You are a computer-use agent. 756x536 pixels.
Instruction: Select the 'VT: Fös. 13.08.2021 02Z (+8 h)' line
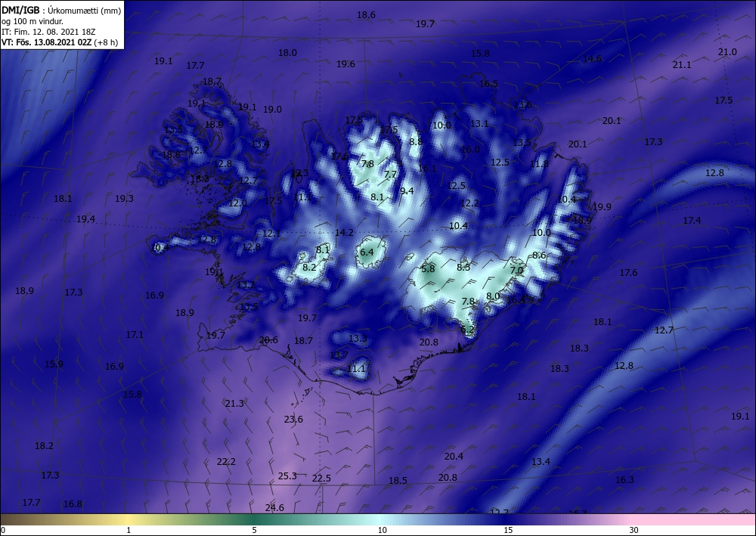(60, 42)
